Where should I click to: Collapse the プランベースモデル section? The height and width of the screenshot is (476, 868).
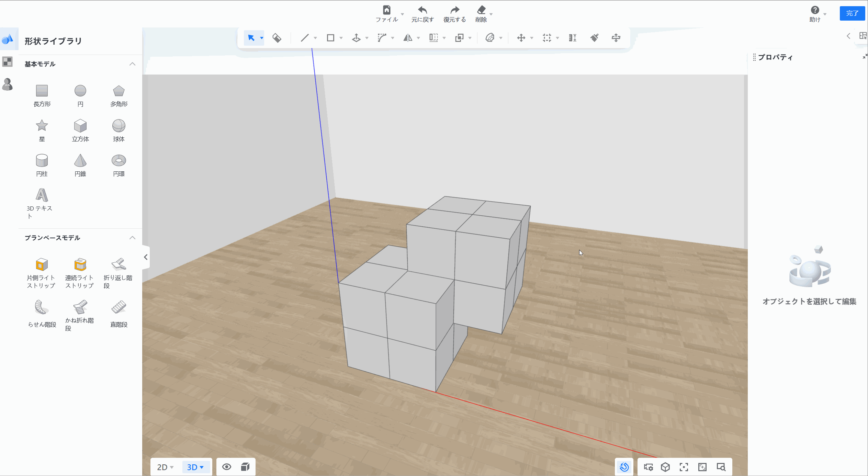click(132, 238)
